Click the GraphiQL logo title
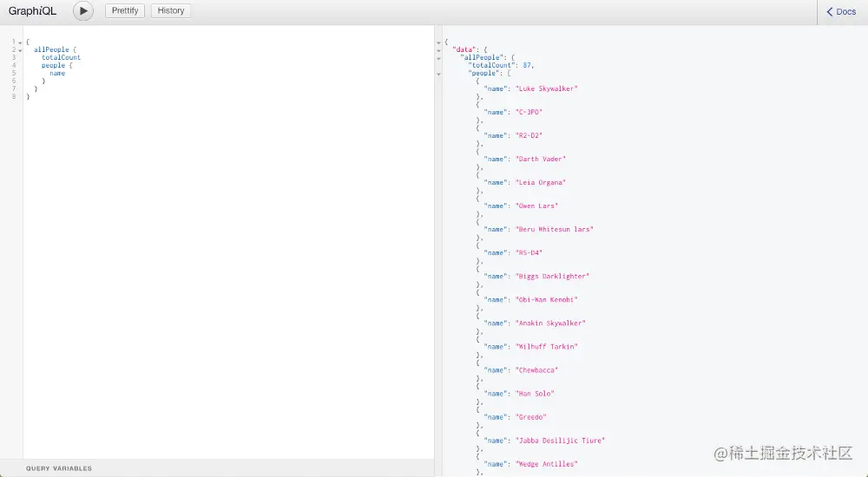The width and height of the screenshot is (868, 477). click(x=32, y=11)
